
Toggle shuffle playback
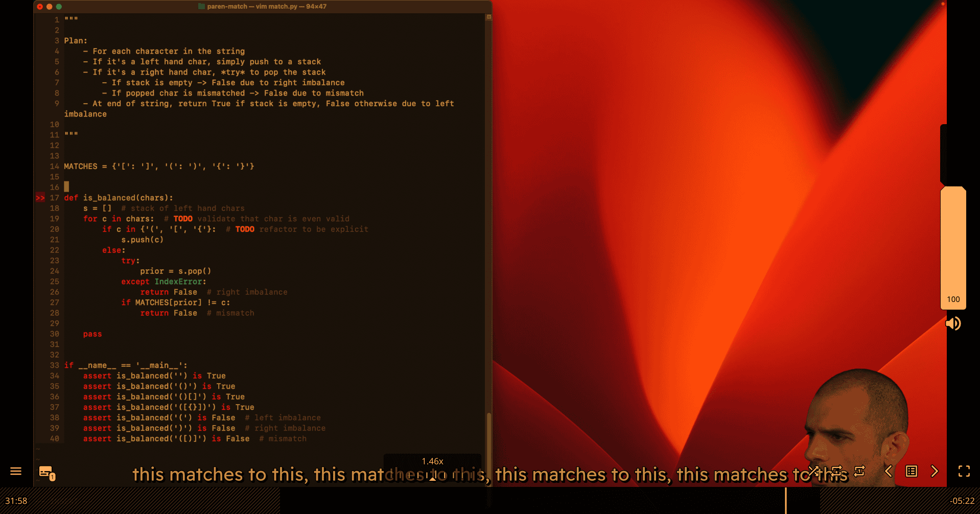(813, 471)
